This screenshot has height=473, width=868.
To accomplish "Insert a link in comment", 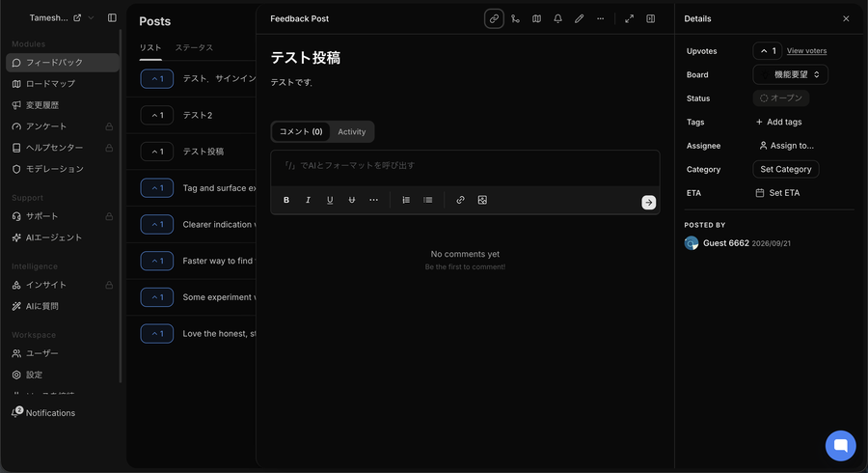I will tap(460, 200).
